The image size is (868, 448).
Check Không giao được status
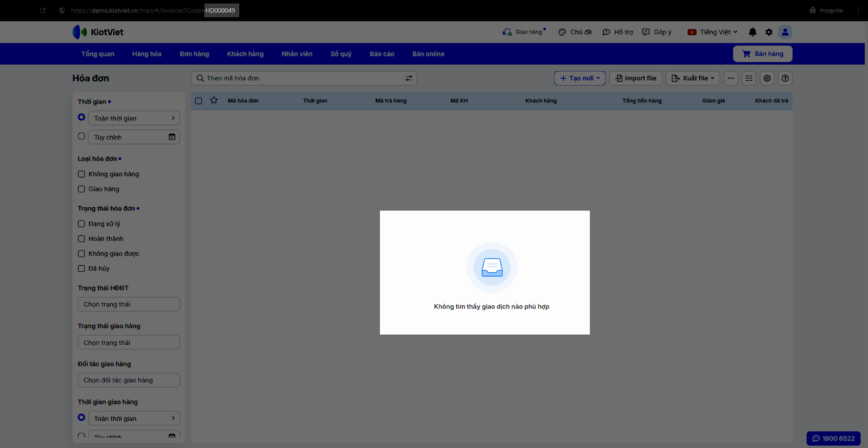pos(81,254)
